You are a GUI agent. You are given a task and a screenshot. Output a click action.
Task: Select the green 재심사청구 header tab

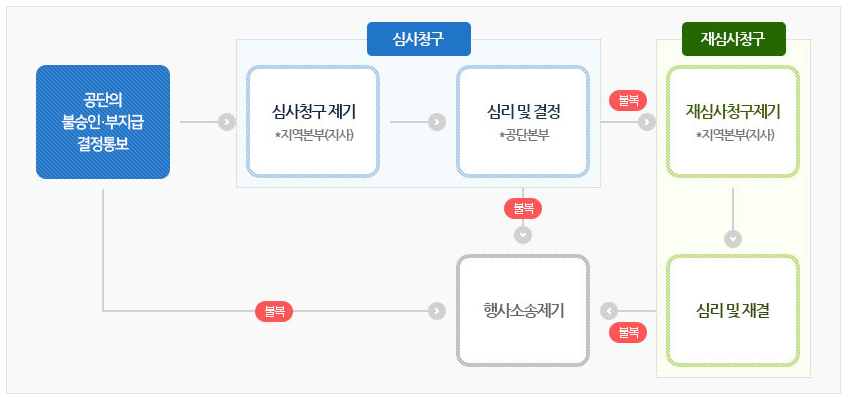(x=733, y=39)
